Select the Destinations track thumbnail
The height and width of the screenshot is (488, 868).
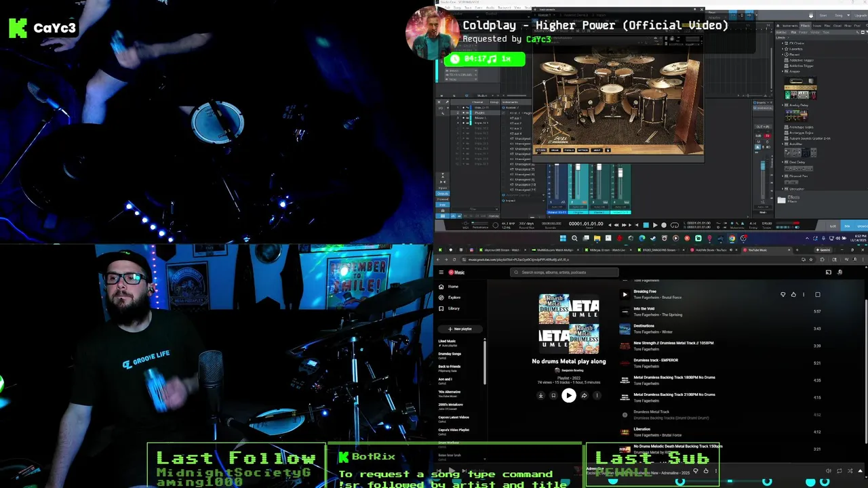pyautogui.click(x=625, y=329)
